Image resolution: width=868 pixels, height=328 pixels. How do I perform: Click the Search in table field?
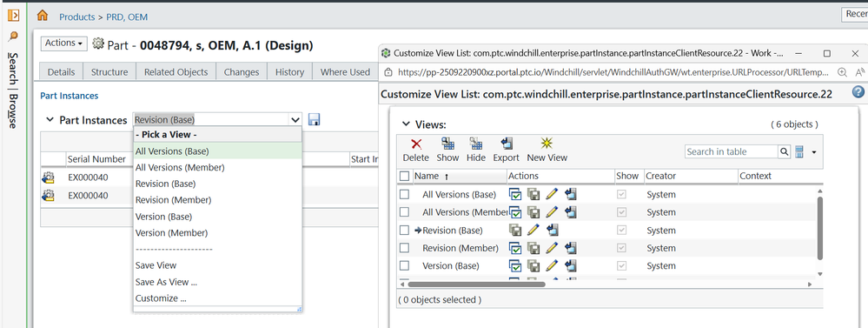pyautogui.click(x=732, y=151)
